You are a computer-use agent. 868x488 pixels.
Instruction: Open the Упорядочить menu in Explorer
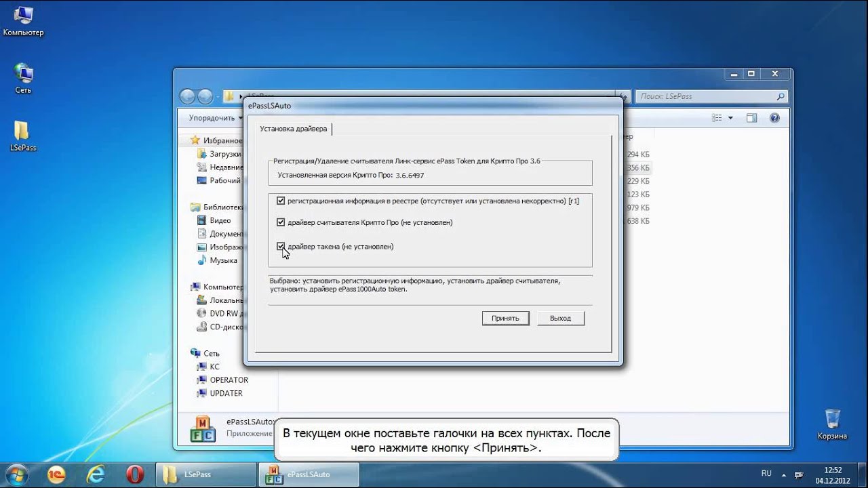216,118
